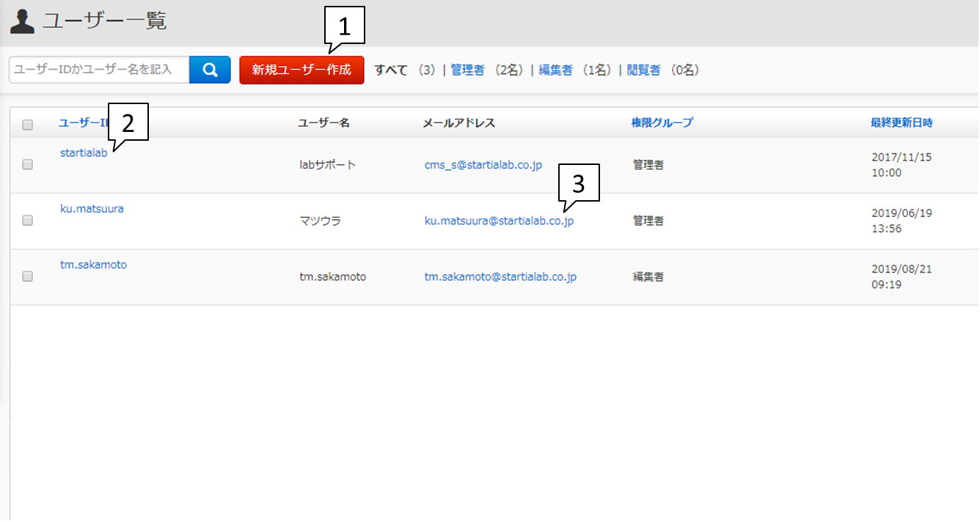
Task: Sort by 最終更新日時 column header
Action: (902, 122)
